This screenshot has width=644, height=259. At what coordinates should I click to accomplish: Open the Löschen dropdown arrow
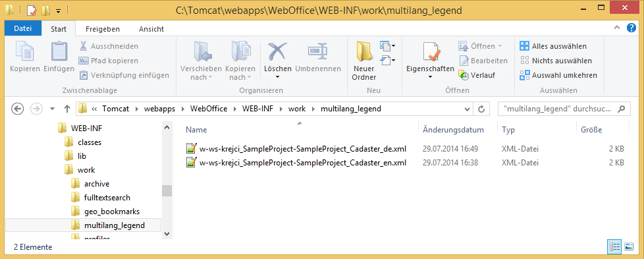(x=278, y=77)
